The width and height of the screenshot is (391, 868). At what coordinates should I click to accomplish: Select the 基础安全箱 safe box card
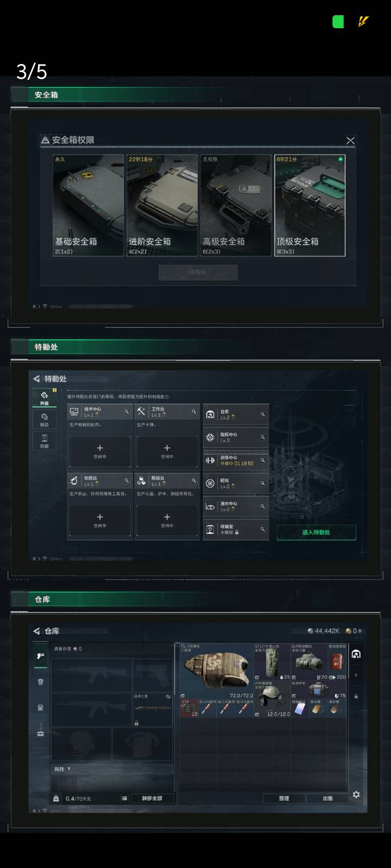tap(88, 205)
